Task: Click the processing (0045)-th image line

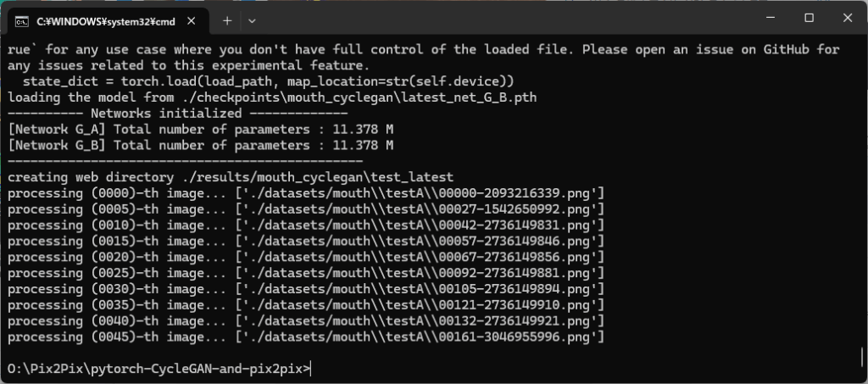Action: (x=305, y=337)
